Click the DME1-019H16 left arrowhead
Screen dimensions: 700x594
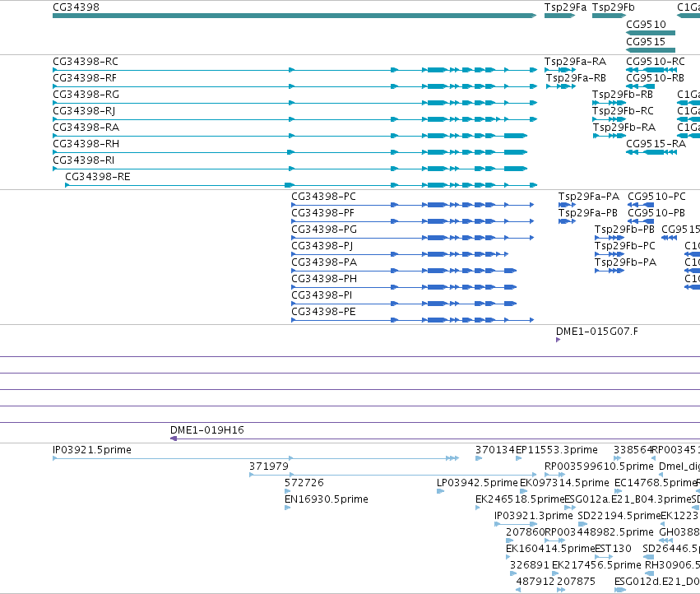pyautogui.click(x=174, y=439)
